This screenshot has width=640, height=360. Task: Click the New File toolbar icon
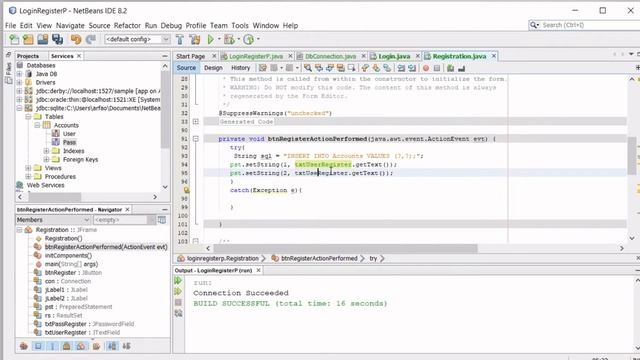tap(14, 39)
